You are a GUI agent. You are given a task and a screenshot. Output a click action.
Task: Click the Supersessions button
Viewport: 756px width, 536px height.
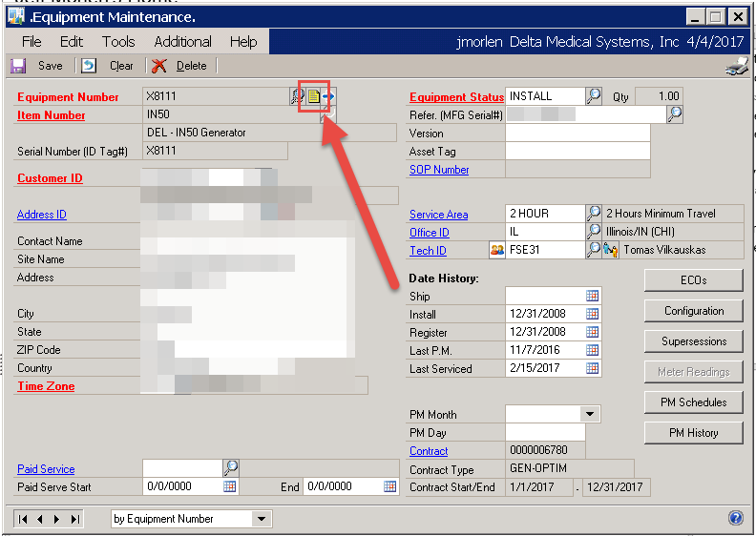pyautogui.click(x=694, y=340)
